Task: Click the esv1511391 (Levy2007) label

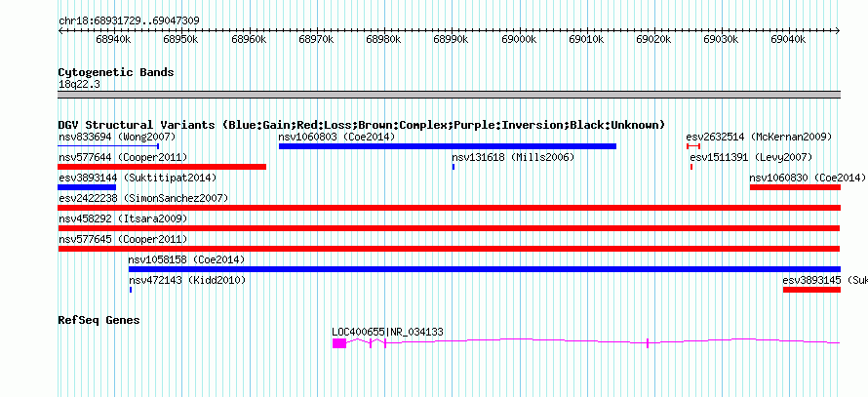Action: click(x=751, y=157)
